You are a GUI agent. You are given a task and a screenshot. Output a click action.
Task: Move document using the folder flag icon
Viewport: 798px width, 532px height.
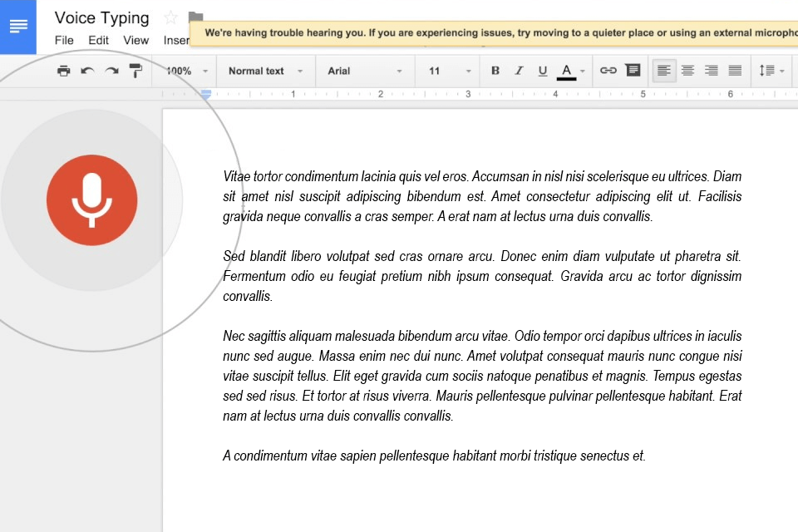pyautogui.click(x=195, y=15)
